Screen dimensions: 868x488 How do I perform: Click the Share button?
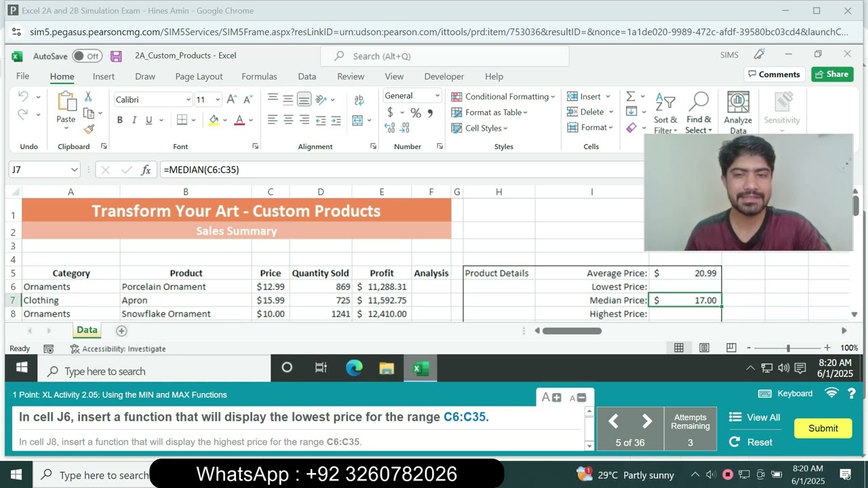(x=832, y=75)
